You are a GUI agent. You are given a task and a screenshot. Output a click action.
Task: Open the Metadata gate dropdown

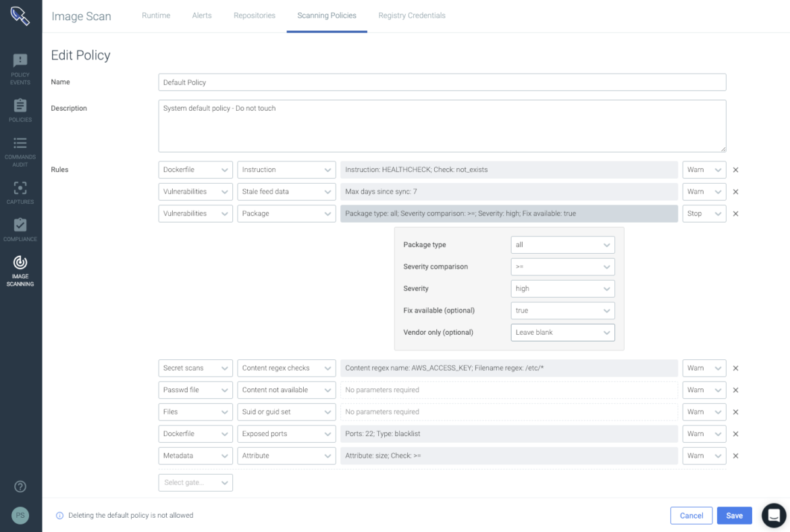click(x=196, y=456)
